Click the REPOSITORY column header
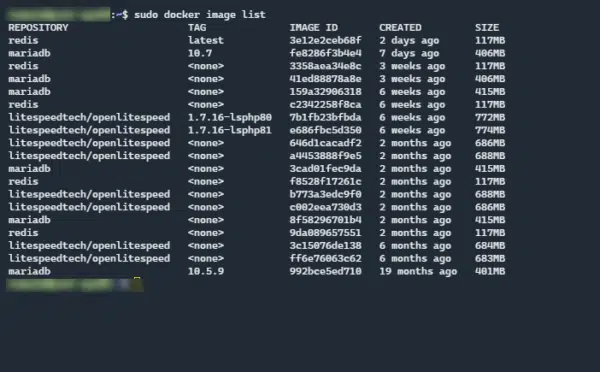 point(38,28)
